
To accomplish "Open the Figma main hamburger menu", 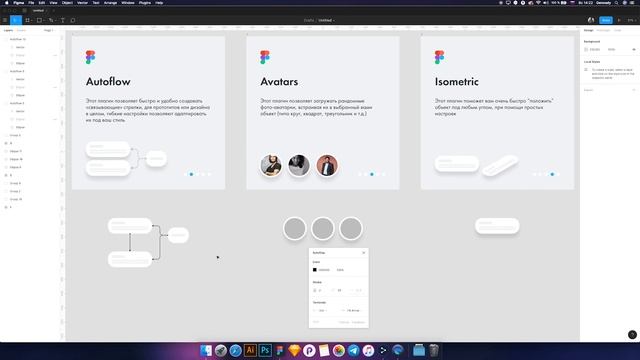I will click(x=5, y=20).
